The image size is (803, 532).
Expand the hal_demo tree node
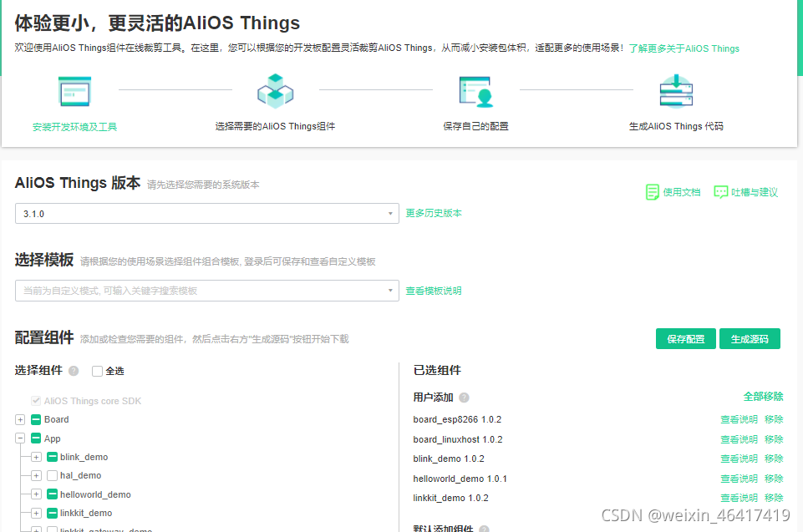point(36,476)
